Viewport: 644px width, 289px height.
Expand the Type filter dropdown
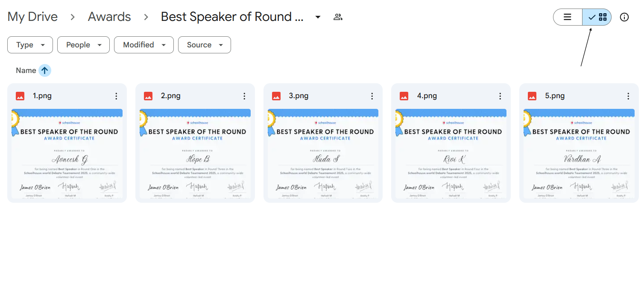pos(30,45)
